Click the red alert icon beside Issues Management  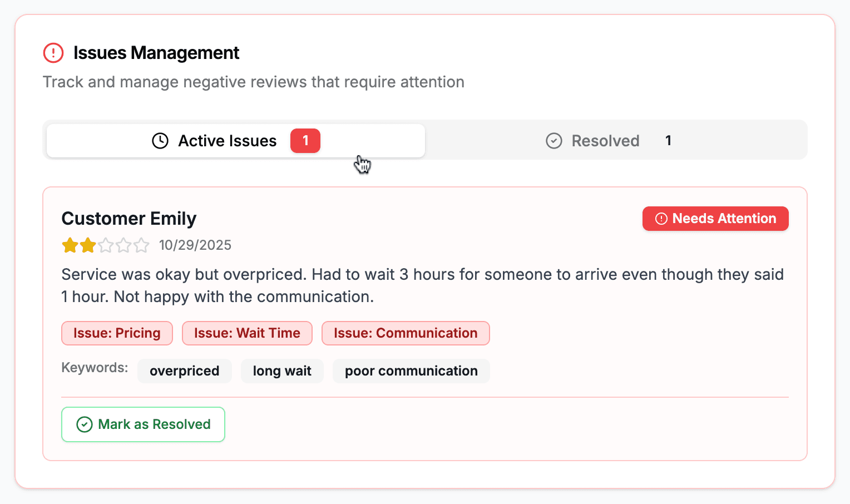(x=53, y=52)
